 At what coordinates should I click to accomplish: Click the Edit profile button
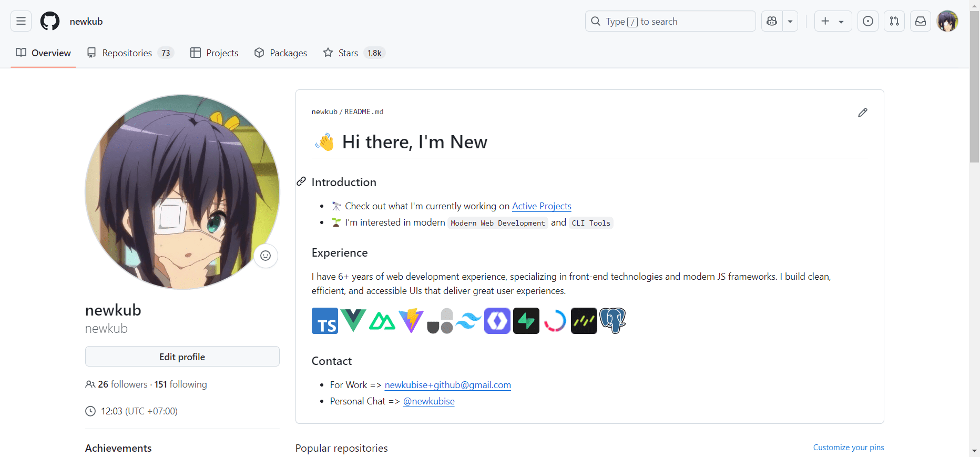click(x=182, y=357)
